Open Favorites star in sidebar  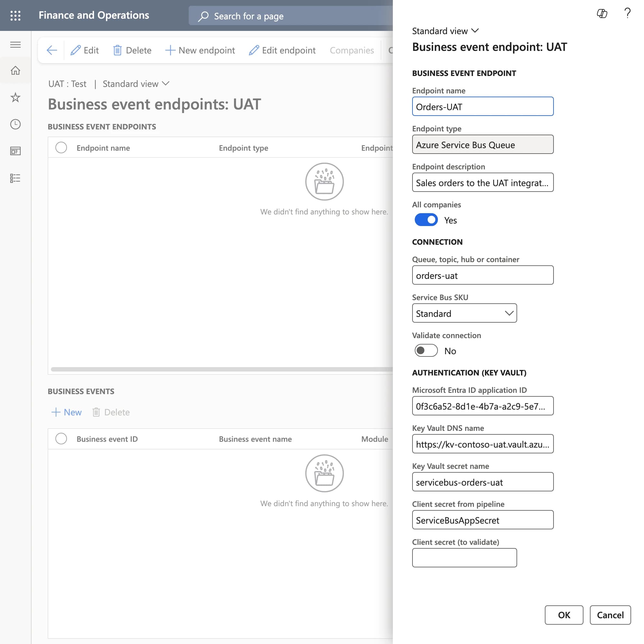coord(15,97)
